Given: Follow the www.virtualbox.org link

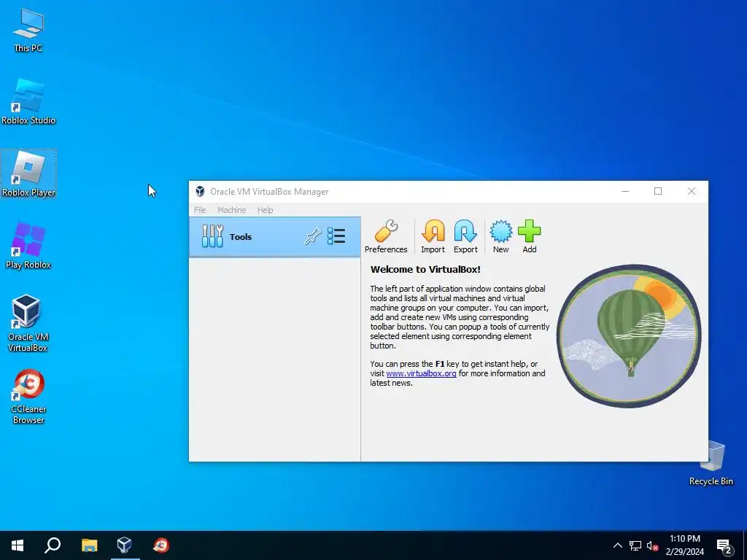Looking at the screenshot, I should pos(421,373).
